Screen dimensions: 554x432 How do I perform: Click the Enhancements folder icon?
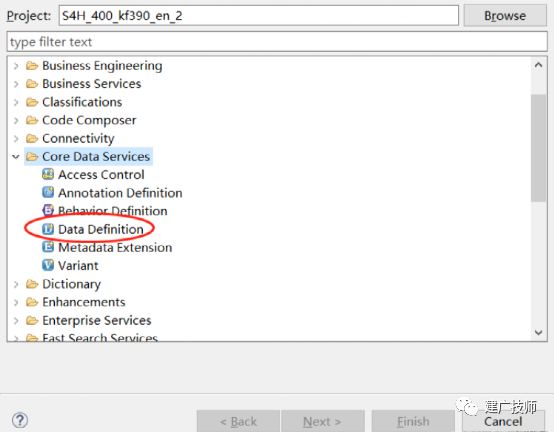pos(32,302)
